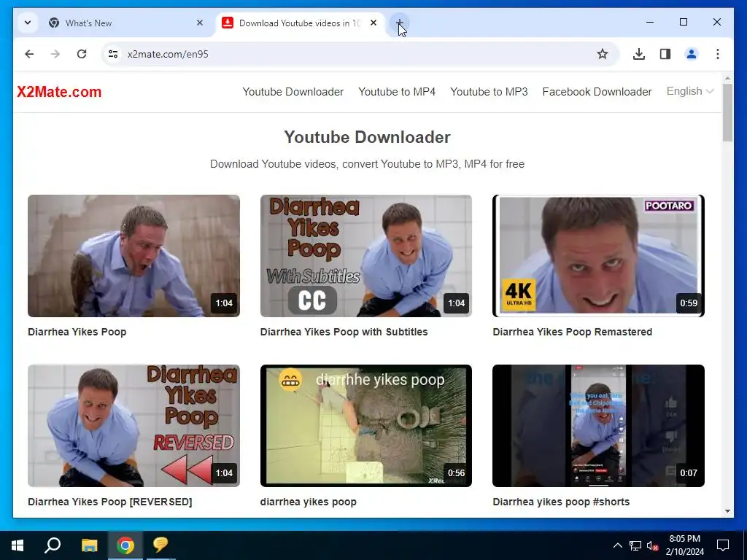This screenshot has height=560, width=747.
Task: Open the clock showing 8:05 PM
Action: (684, 545)
